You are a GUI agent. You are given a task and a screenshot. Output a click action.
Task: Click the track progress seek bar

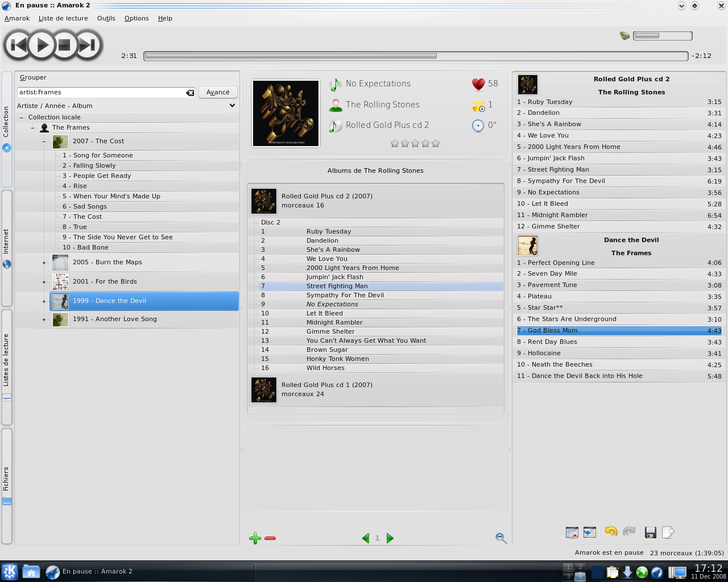click(416, 56)
